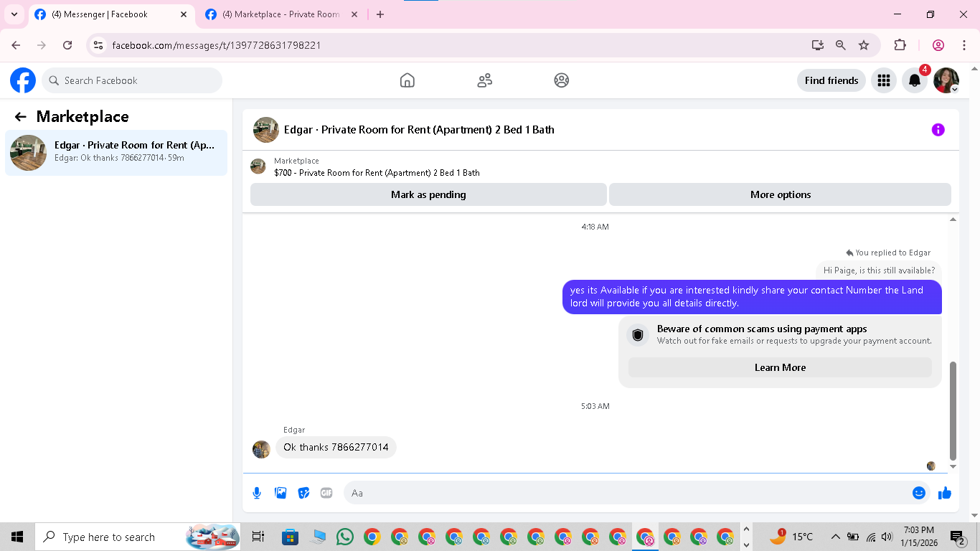Screen dimensions: 980x551
Task: Show hidden system tray icons
Action: click(x=835, y=537)
